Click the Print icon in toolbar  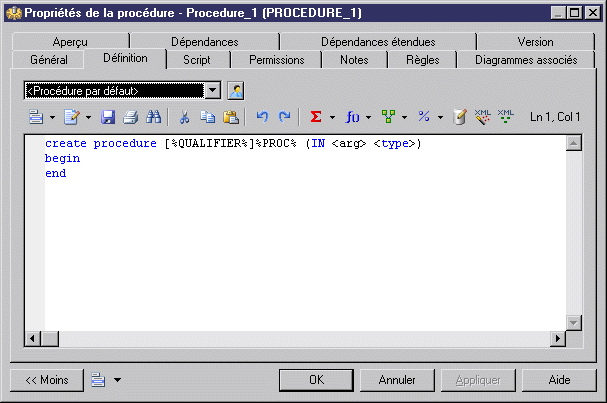click(131, 117)
